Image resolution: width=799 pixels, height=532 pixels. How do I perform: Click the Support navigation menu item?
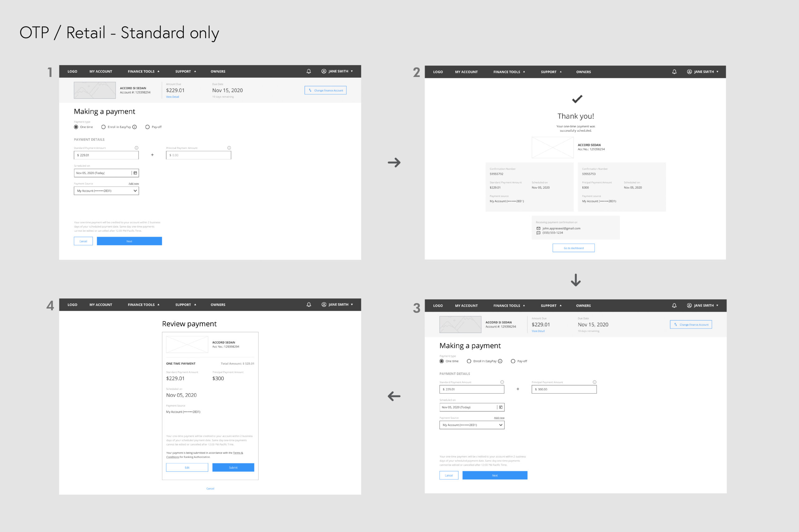tap(182, 72)
